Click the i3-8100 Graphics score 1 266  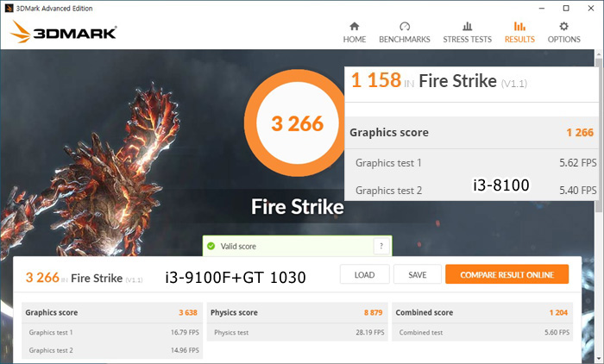[580, 133]
